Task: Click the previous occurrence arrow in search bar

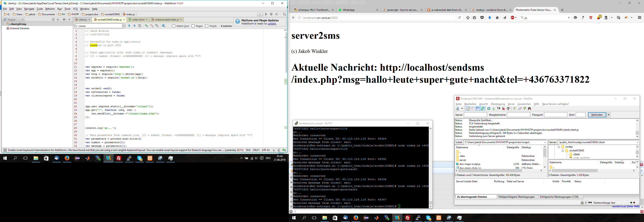Action: click(129, 26)
